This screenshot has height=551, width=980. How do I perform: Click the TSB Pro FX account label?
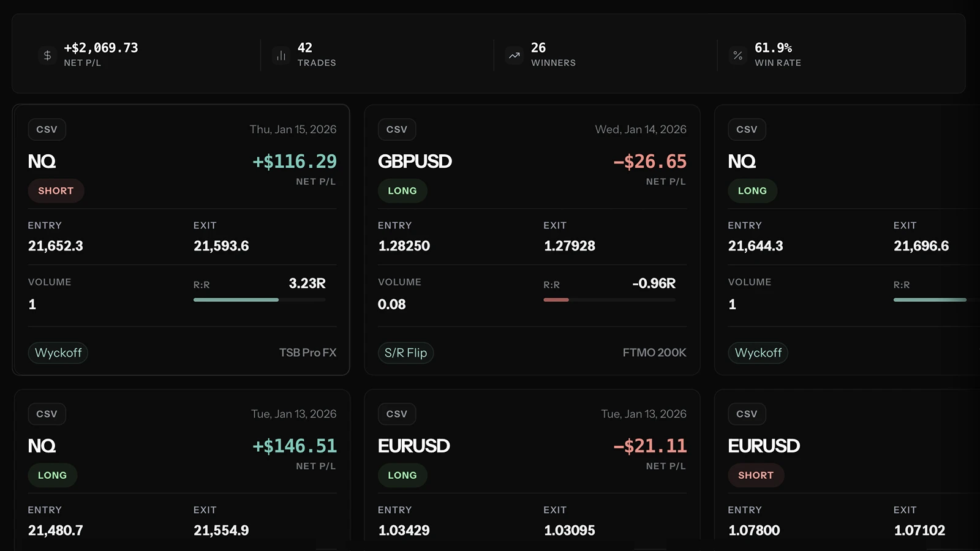(307, 353)
